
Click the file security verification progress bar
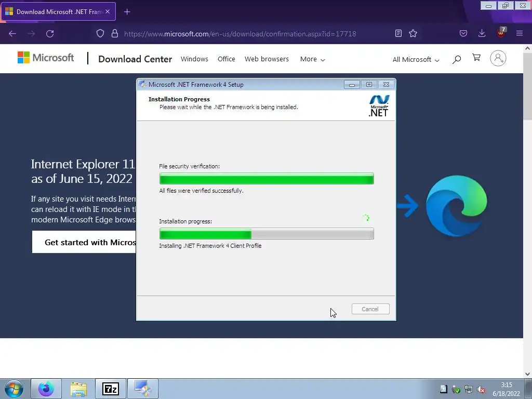click(x=267, y=179)
